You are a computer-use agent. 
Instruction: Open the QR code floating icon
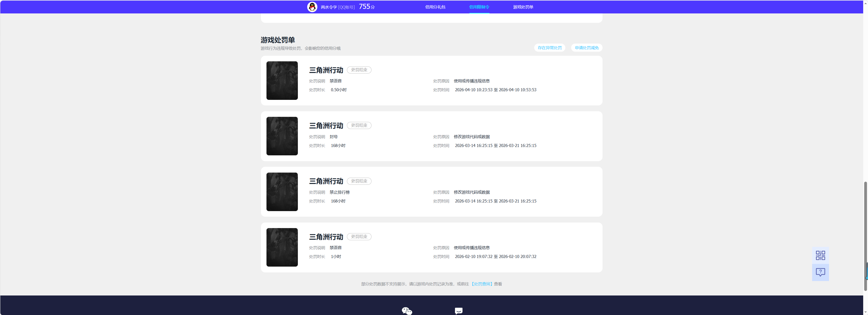(820, 255)
